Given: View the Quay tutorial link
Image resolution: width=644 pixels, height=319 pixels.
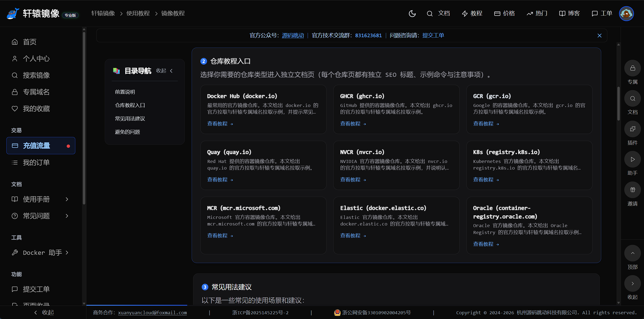Looking at the screenshot, I should (220, 180).
